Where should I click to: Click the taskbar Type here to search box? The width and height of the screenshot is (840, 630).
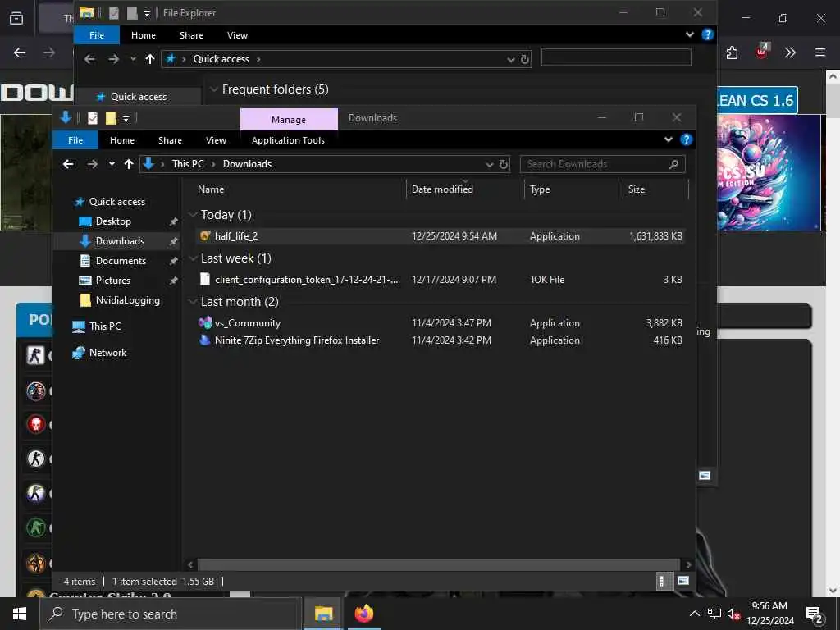(x=171, y=614)
